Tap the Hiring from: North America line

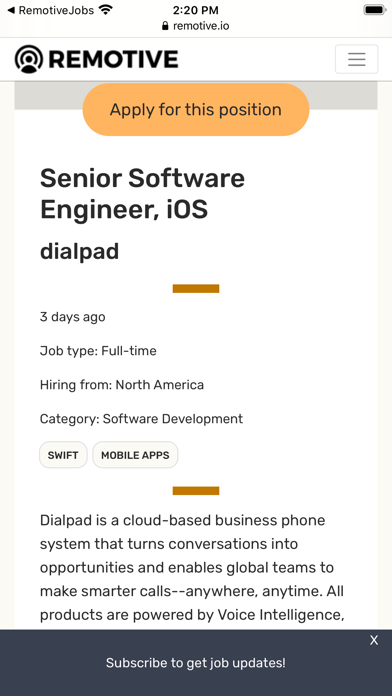tap(122, 384)
